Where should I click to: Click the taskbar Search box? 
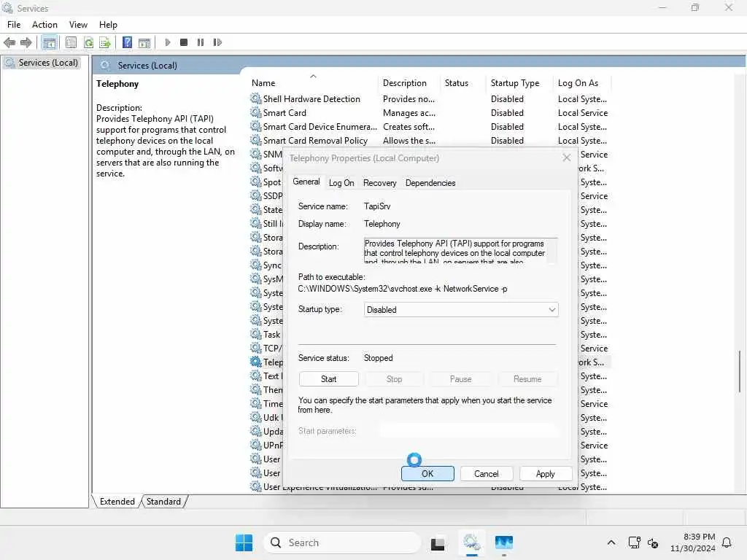coord(342,542)
